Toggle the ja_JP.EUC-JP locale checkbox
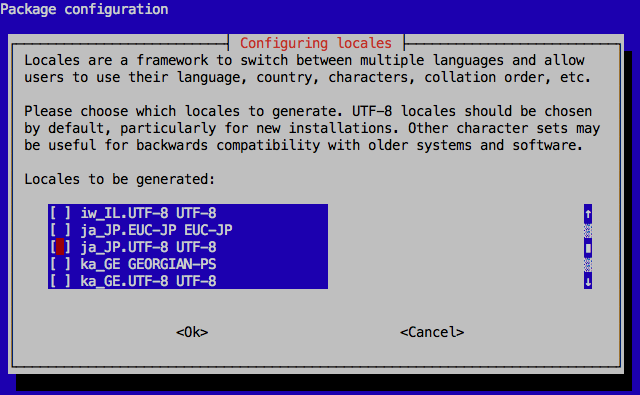 click(60, 230)
